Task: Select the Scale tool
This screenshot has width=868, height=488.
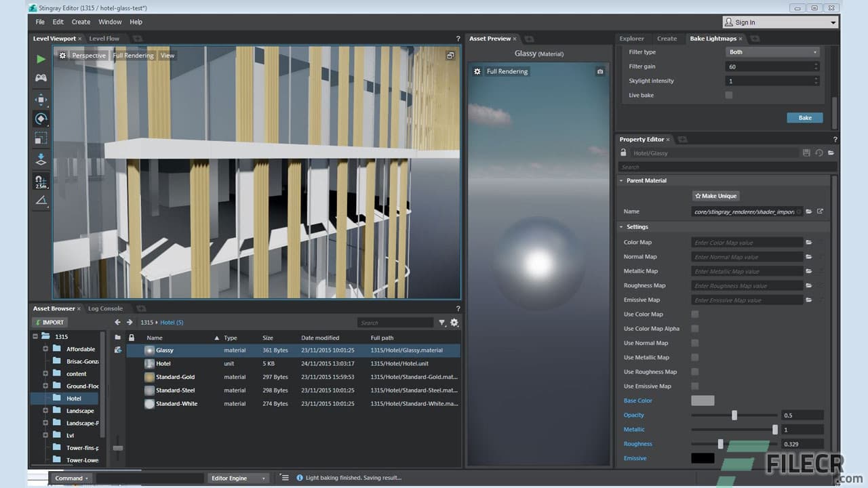Action: pos(41,139)
